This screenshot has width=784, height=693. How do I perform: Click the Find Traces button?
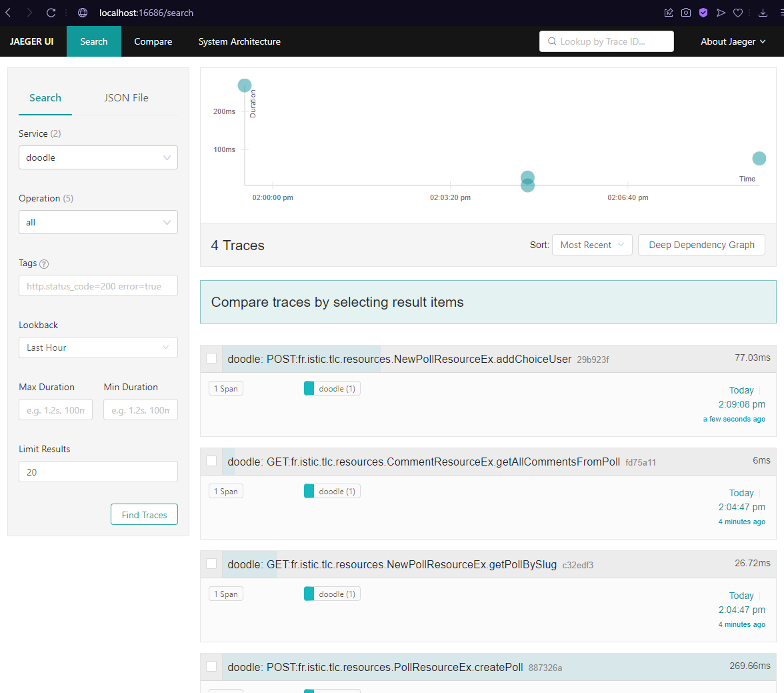[x=144, y=514]
